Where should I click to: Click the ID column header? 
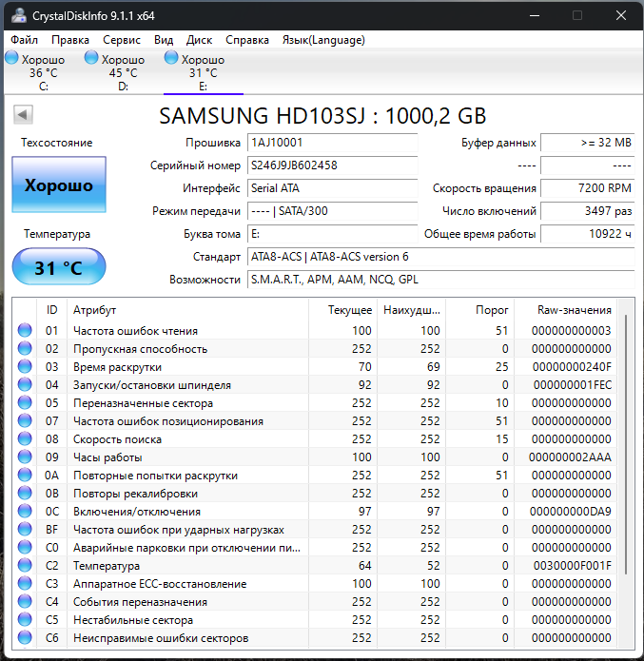(x=52, y=310)
